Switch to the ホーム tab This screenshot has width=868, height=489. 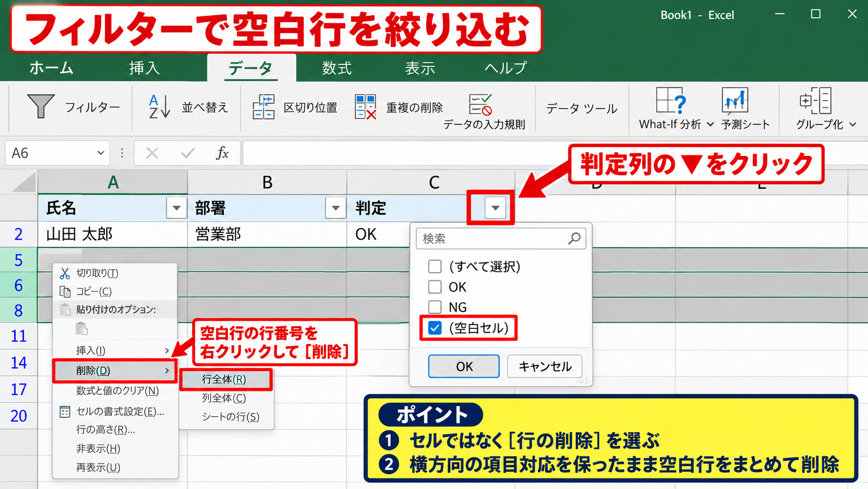(51, 68)
